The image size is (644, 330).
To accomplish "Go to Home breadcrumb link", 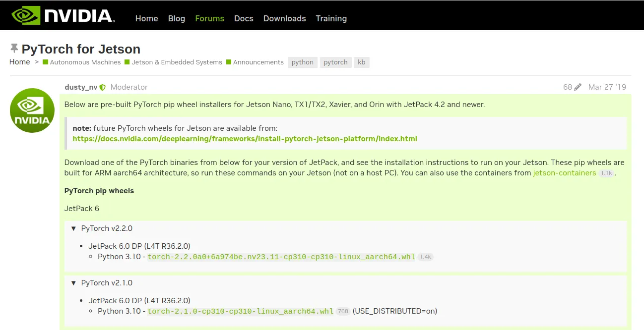I will 19,62.
